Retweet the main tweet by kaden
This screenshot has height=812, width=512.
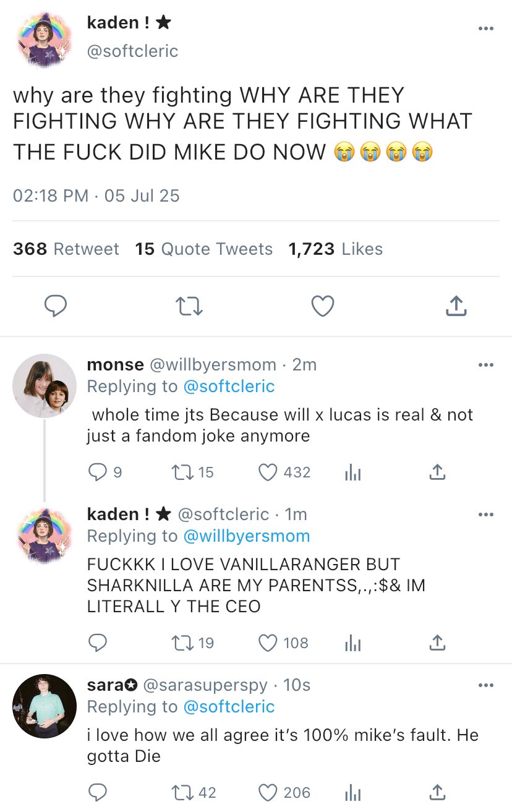click(x=189, y=306)
